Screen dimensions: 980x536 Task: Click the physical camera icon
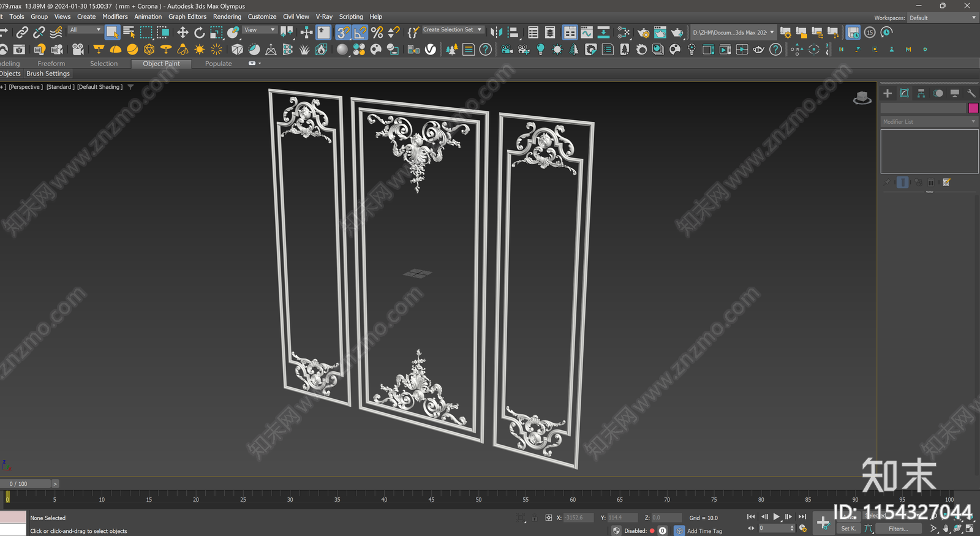point(78,49)
